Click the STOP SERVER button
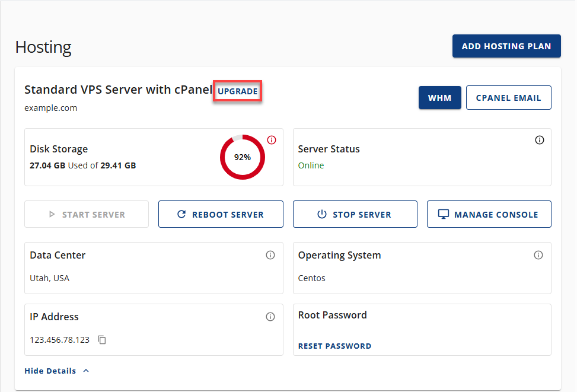Screen dimensions: 577x392 click(355, 214)
